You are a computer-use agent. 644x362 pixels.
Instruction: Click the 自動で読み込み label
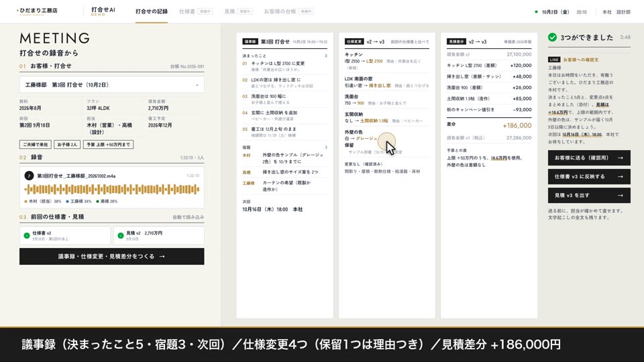point(188,217)
